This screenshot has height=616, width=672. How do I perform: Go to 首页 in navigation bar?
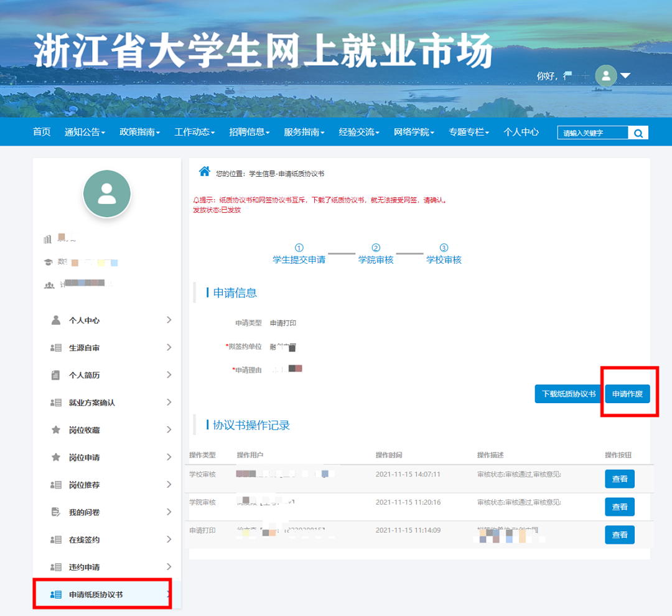(42, 133)
